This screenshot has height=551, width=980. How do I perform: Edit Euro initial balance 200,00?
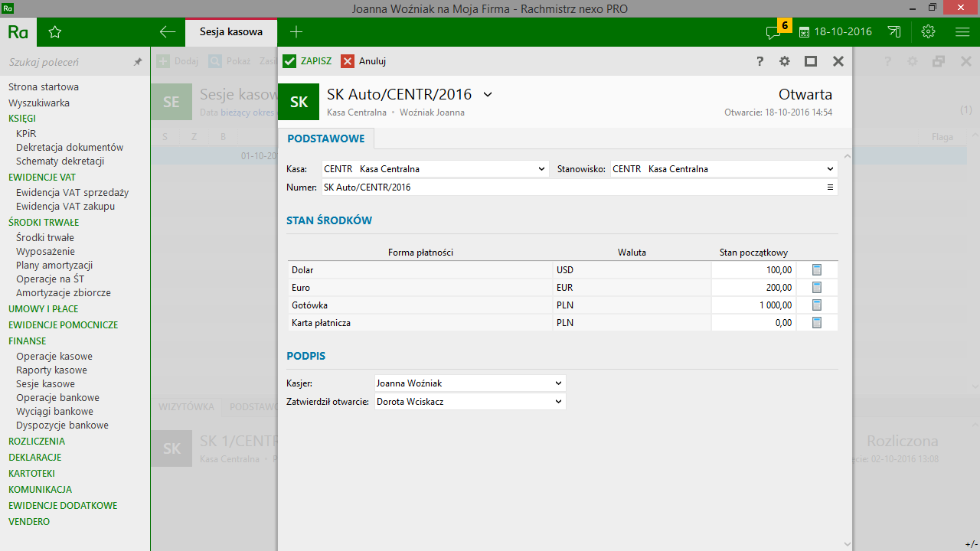tap(753, 288)
